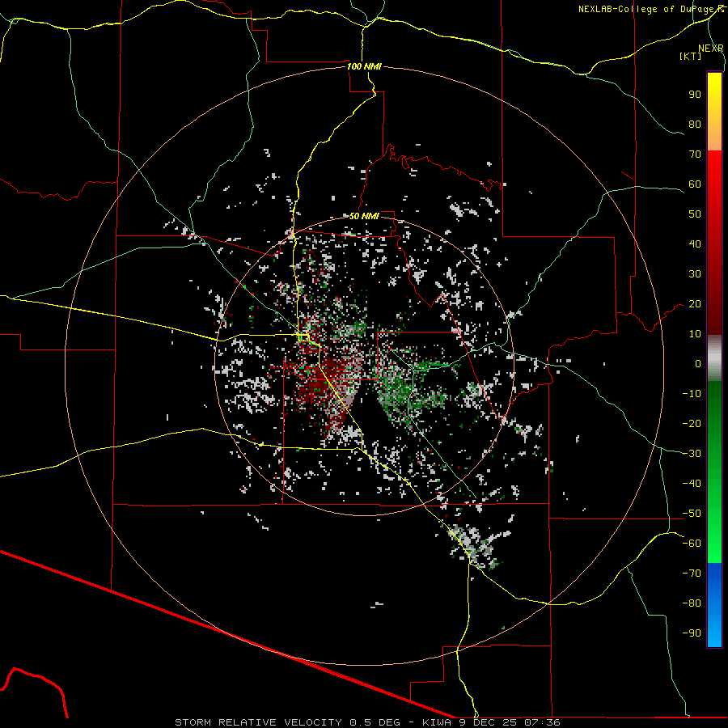This screenshot has height=728, width=728.
Task: Click the blue bottom segment of color bar
Action: [x=714, y=605]
